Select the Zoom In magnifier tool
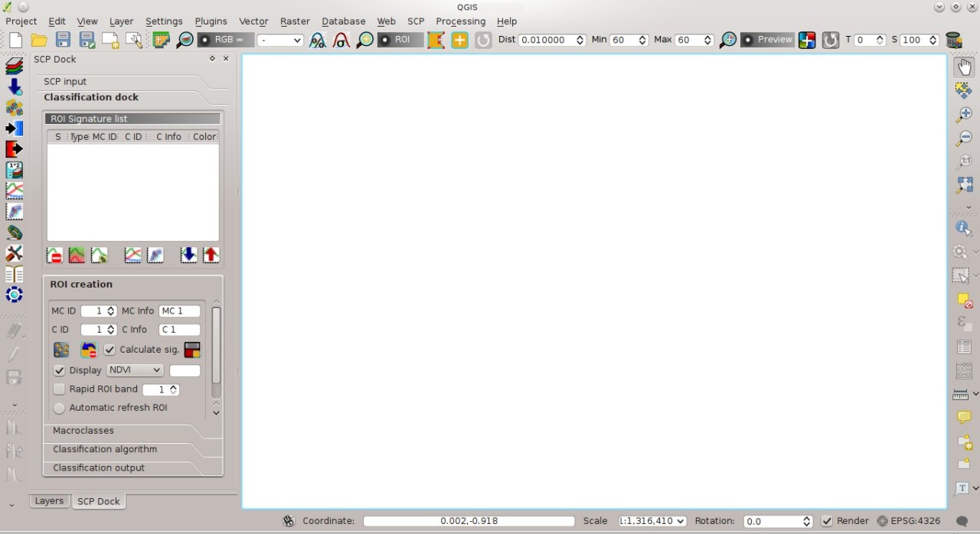Viewport: 980px width, 534px height. [x=964, y=114]
